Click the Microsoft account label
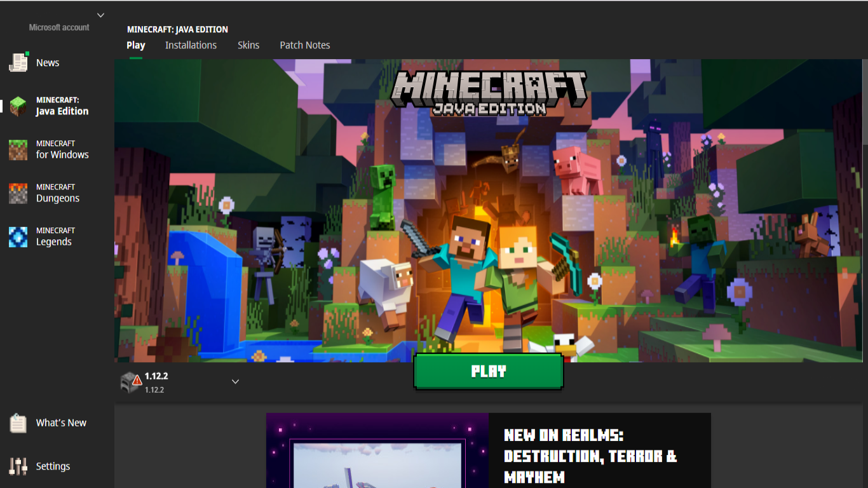 coord(59,27)
